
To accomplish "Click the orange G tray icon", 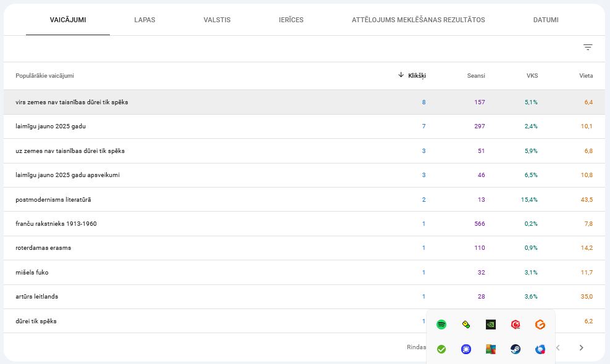I will [x=540, y=325].
